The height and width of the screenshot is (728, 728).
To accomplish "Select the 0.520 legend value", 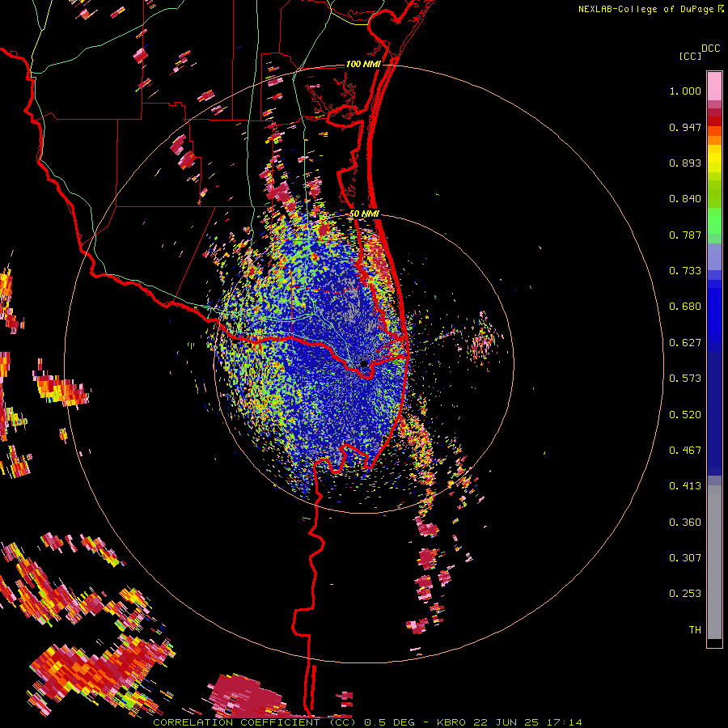I will 685,415.
